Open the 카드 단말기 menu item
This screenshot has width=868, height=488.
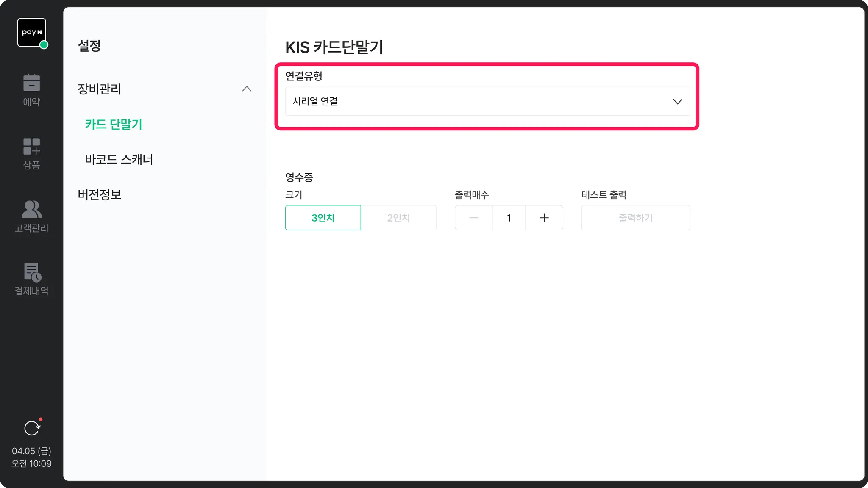click(x=114, y=124)
